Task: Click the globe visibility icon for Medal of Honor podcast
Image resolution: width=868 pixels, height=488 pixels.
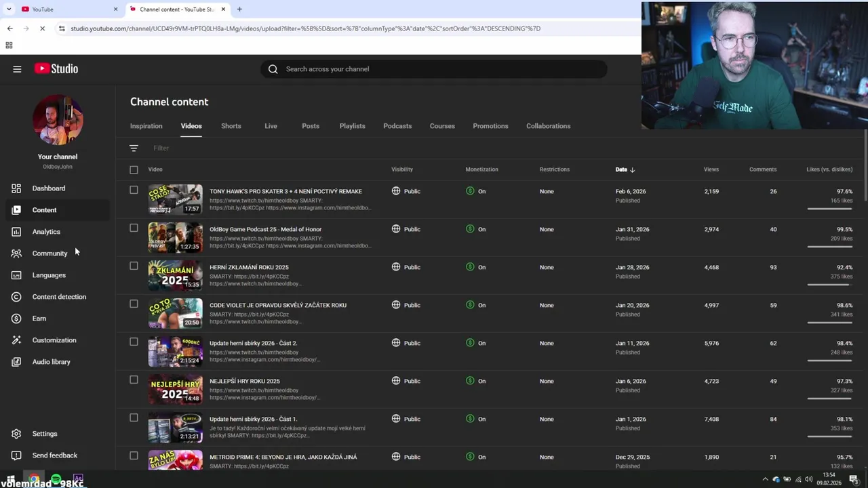Action: [396, 229]
